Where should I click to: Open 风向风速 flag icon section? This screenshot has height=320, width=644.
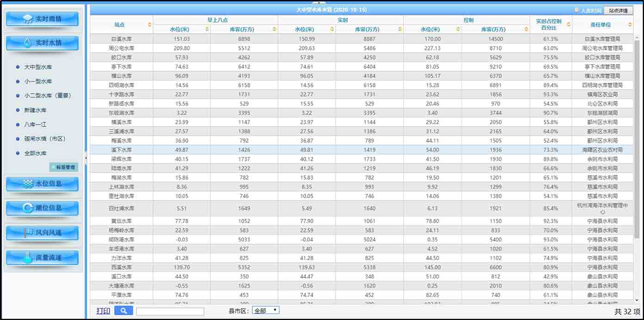pyautogui.click(x=42, y=233)
